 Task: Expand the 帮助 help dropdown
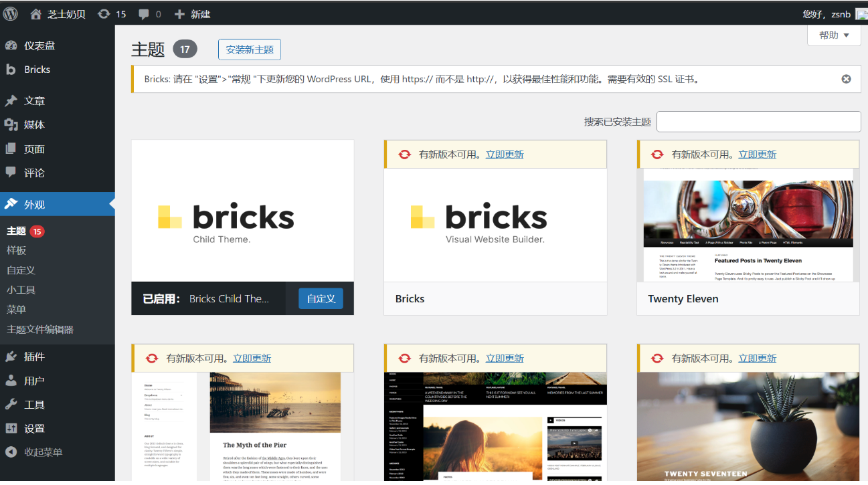pos(834,35)
